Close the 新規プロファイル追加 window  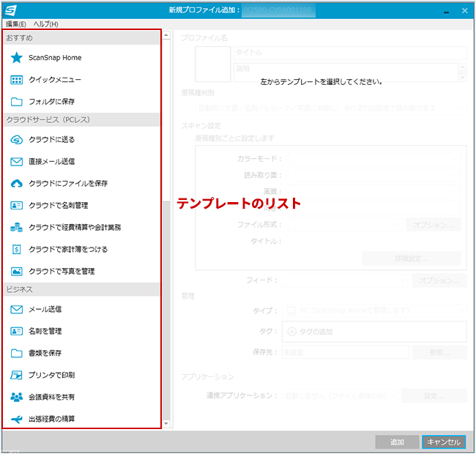[464, 11]
